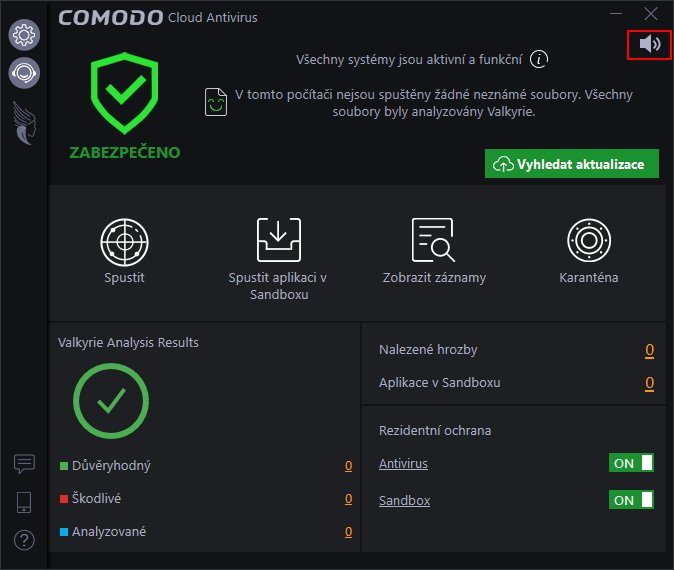Open the Sandbox link under Rezidentní ochrana
674x570 pixels.
(x=404, y=501)
